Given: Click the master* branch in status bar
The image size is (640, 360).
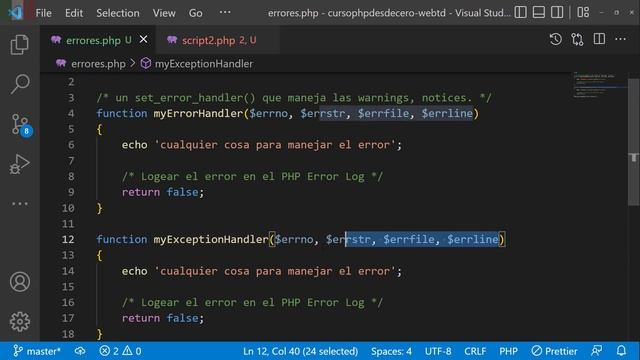Looking at the screenshot, I should 37,351.
